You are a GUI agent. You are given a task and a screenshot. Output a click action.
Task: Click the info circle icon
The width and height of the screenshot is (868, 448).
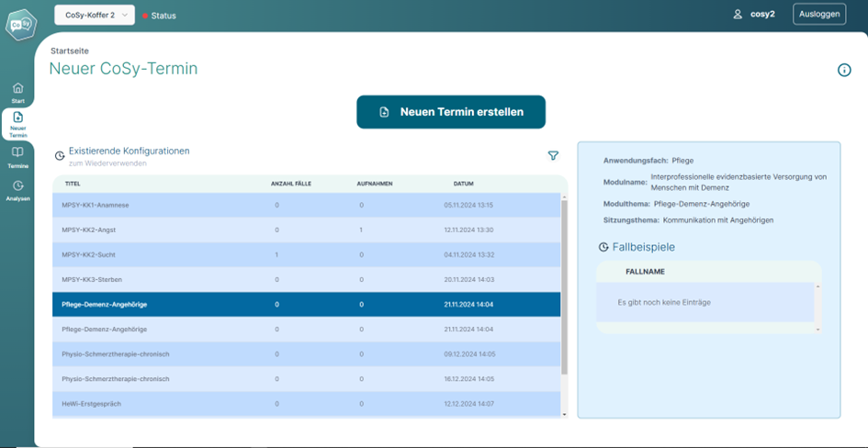point(844,71)
